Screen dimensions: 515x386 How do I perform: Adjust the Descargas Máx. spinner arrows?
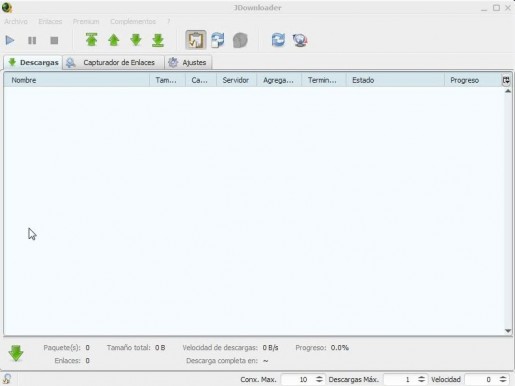tap(421, 379)
